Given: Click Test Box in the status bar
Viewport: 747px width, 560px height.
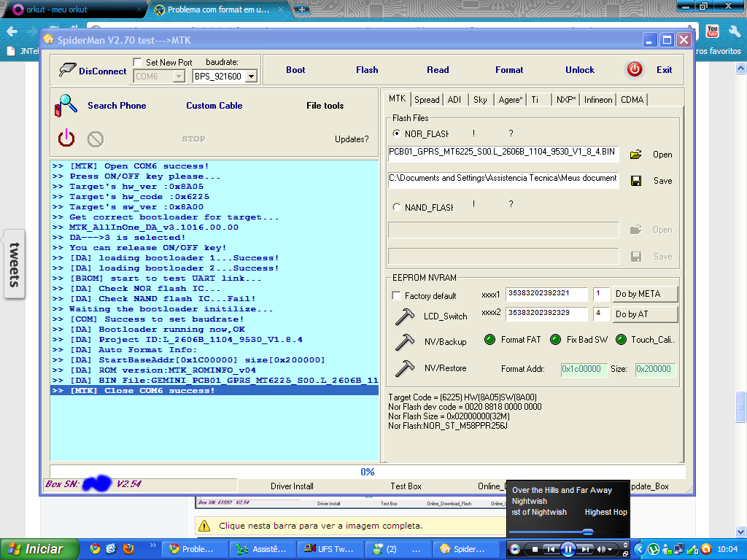Looking at the screenshot, I should (406, 486).
